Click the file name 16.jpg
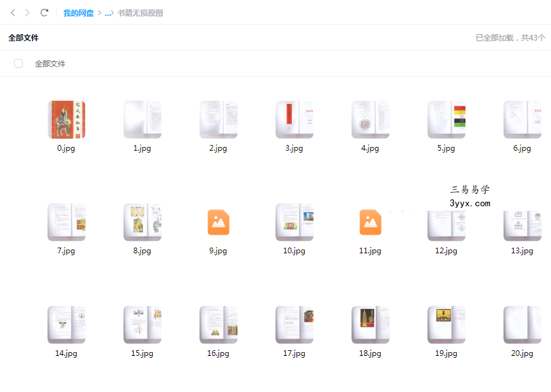Image resolution: width=551 pixels, height=392 pixels. pyautogui.click(x=218, y=353)
